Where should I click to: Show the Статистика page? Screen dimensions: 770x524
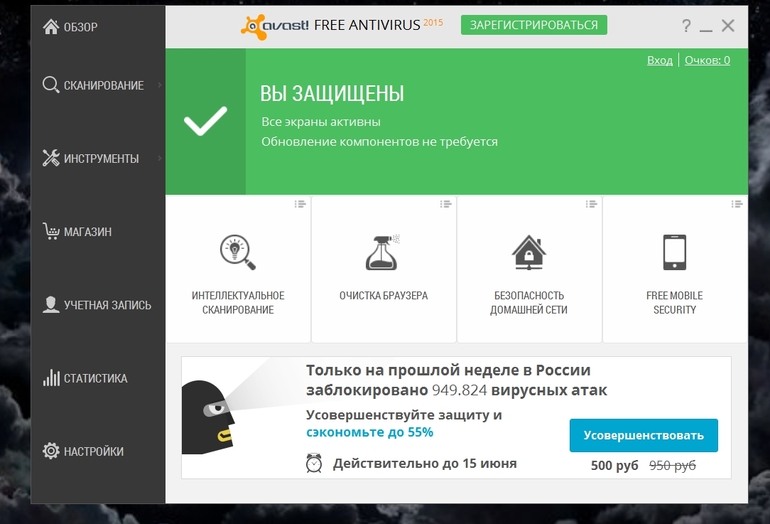click(98, 378)
